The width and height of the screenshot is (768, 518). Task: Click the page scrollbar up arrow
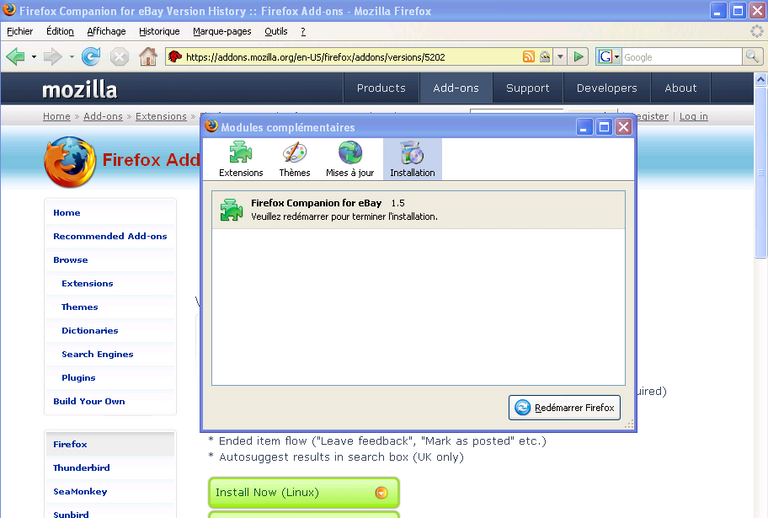[x=761, y=79]
